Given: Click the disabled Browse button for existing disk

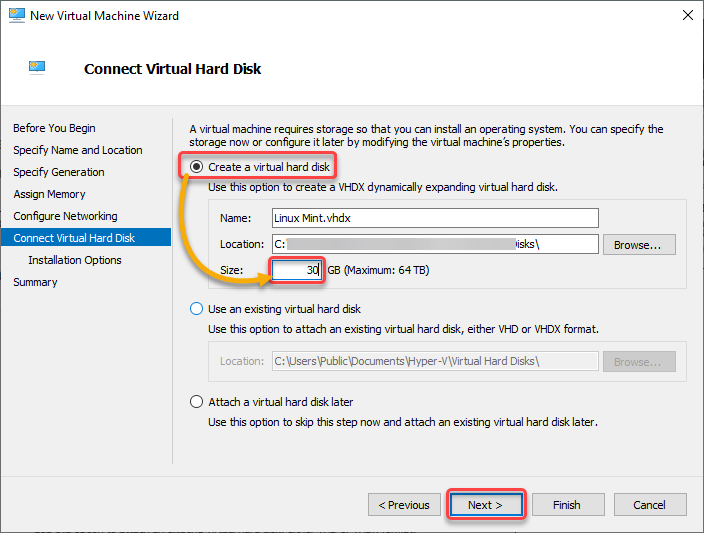Looking at the screenshot, I should 639,361.
